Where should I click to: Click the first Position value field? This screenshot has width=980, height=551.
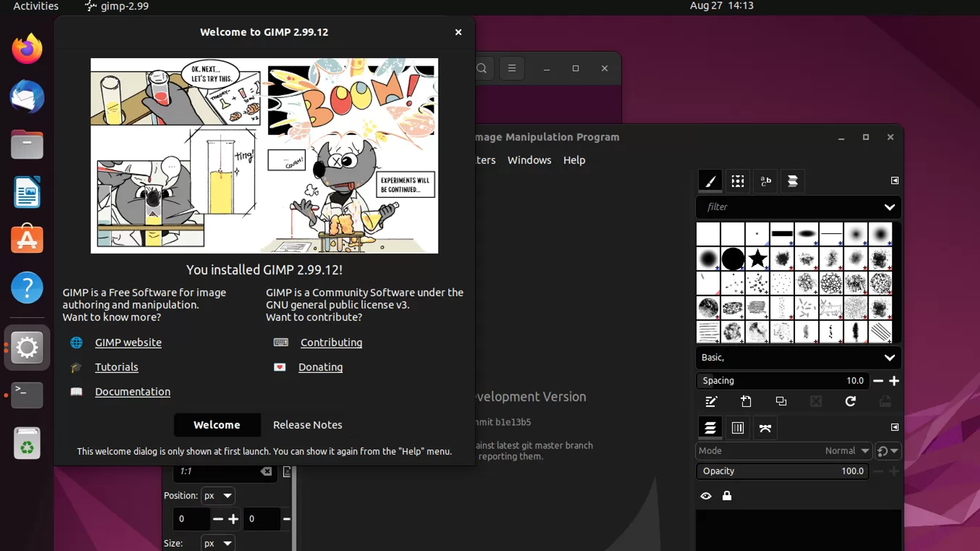coord(192,519)
